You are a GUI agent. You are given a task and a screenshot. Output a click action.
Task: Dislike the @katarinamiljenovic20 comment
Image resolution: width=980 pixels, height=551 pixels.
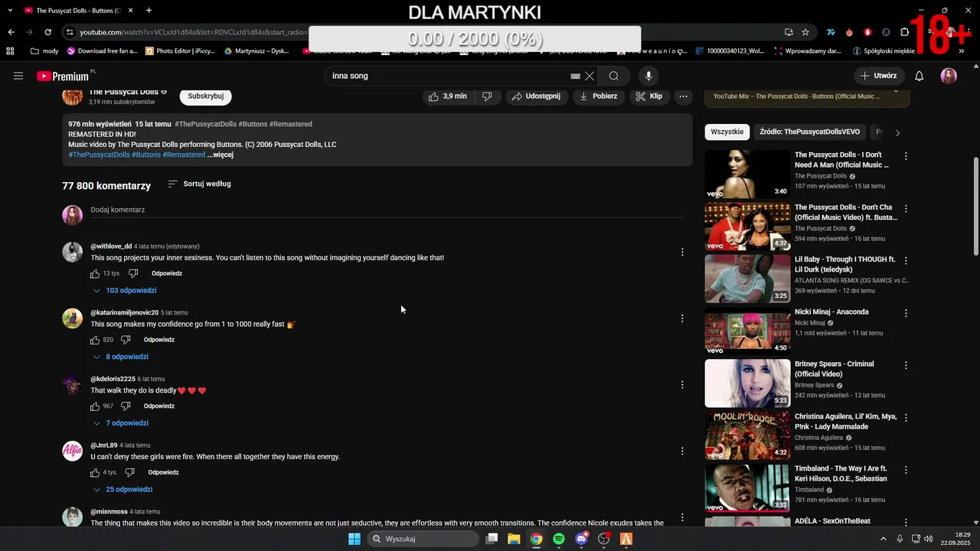click(126, 340)
